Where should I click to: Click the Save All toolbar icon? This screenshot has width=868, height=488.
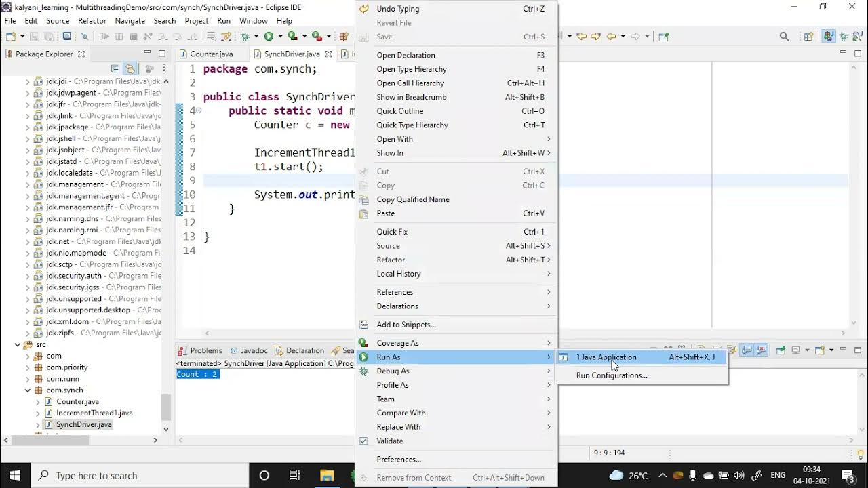50,37
